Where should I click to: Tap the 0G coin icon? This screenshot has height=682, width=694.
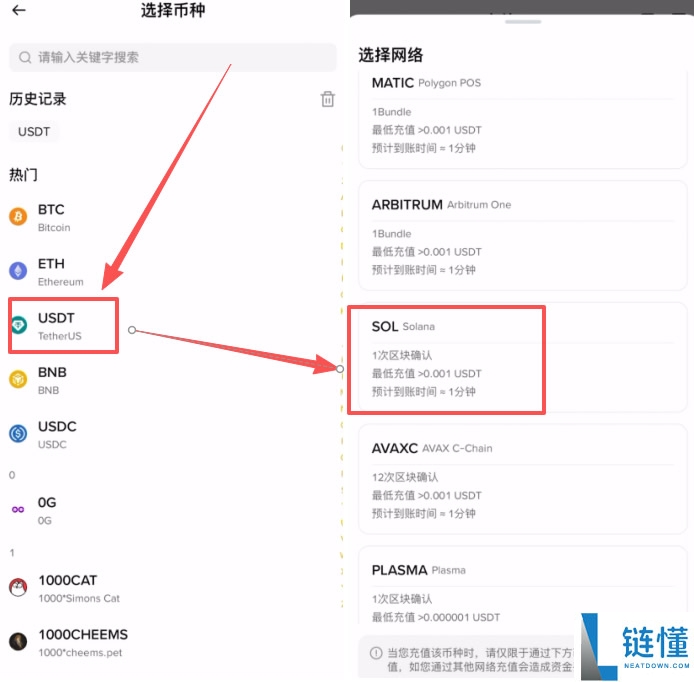[x=18, y=509]
